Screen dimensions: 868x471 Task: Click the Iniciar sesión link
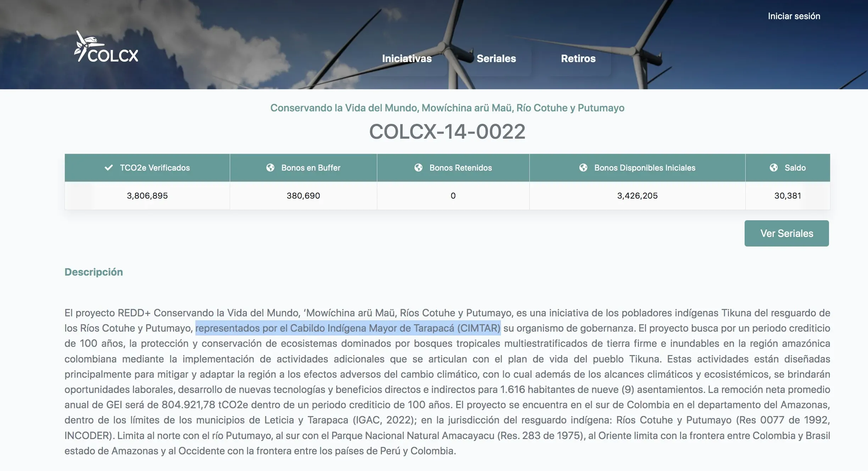794,16
